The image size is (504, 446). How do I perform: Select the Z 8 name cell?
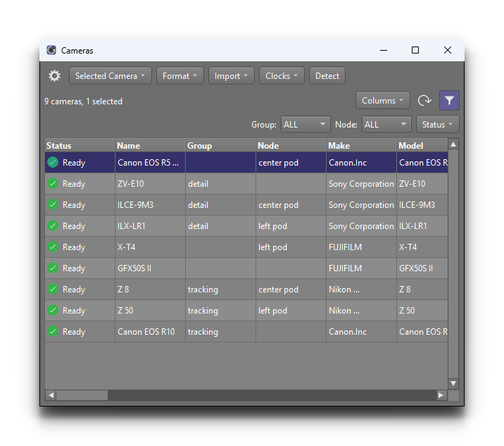point(150,290)
